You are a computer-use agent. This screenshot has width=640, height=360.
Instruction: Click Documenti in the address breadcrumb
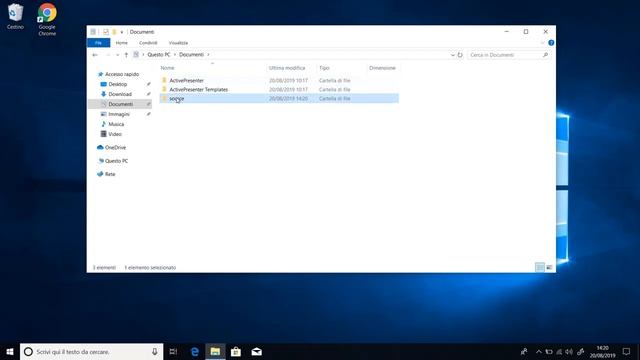pos(191,55)
